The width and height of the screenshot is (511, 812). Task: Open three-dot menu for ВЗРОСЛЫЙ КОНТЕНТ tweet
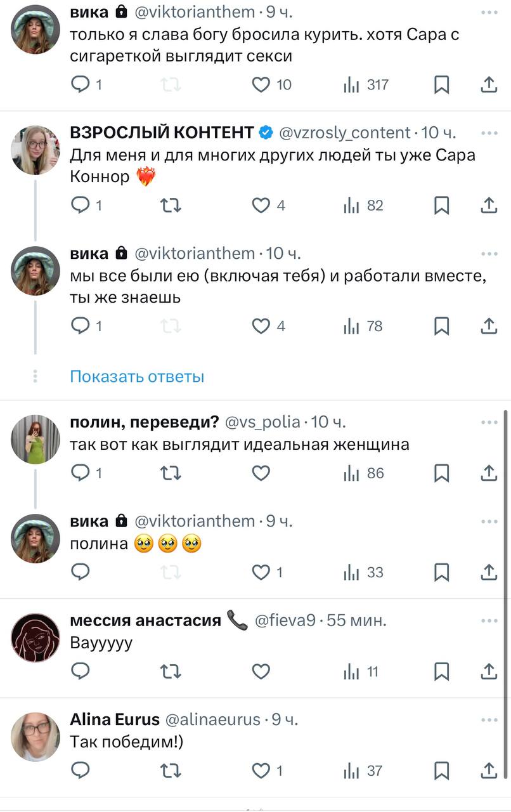click(x=489, y=133)
